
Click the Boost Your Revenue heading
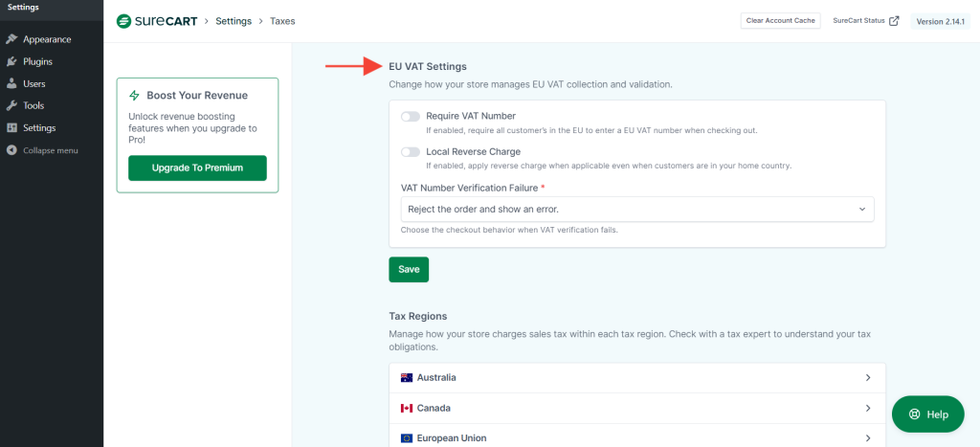pyautogui.click(x=197, y=96)
